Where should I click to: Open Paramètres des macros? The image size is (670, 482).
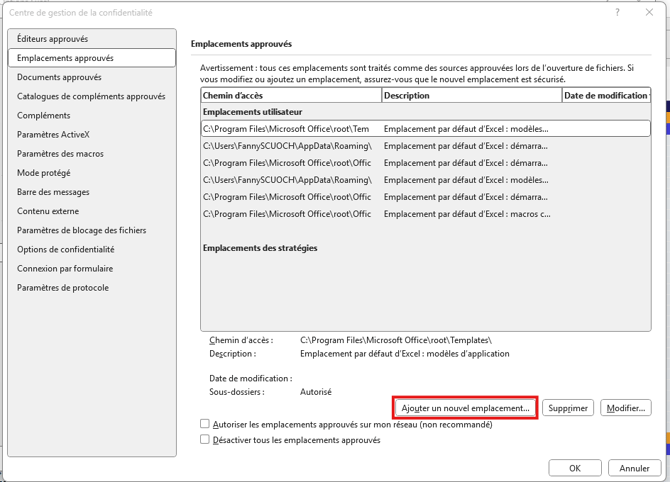pos(60,154)
